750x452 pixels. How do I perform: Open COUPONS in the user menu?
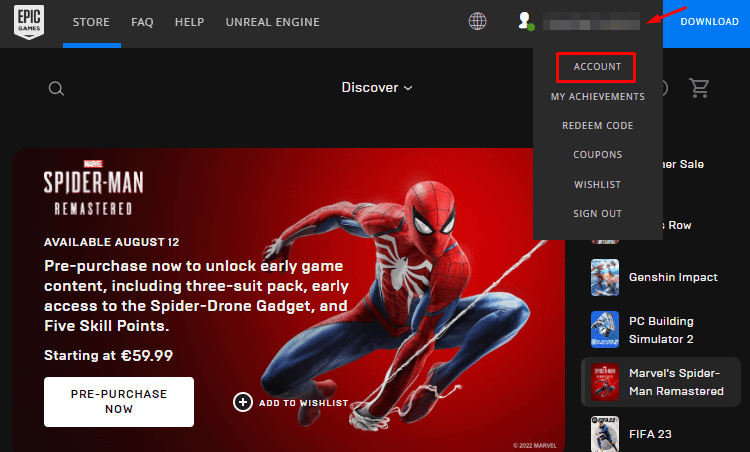coord(597,155)
